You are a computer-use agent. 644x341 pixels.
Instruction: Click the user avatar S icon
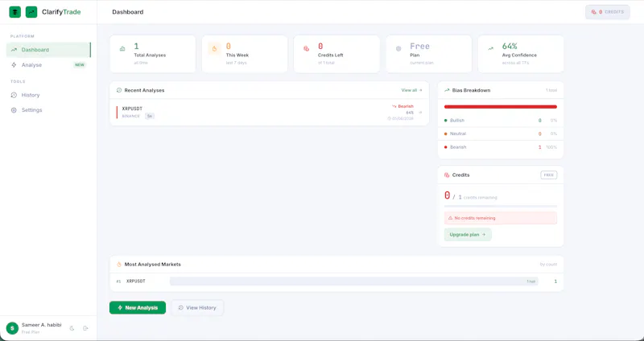point(12,328)
